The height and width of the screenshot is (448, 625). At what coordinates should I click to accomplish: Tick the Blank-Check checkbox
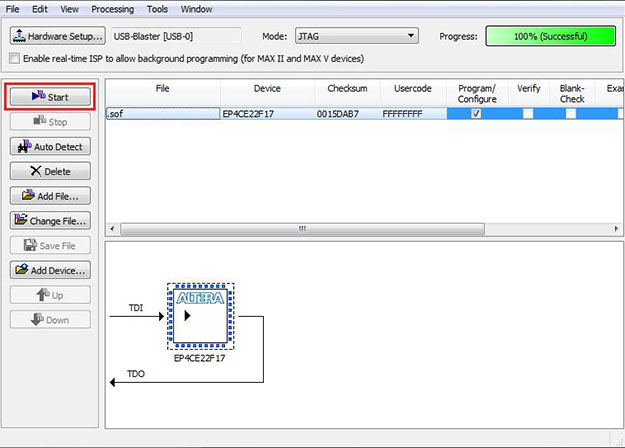571,114
